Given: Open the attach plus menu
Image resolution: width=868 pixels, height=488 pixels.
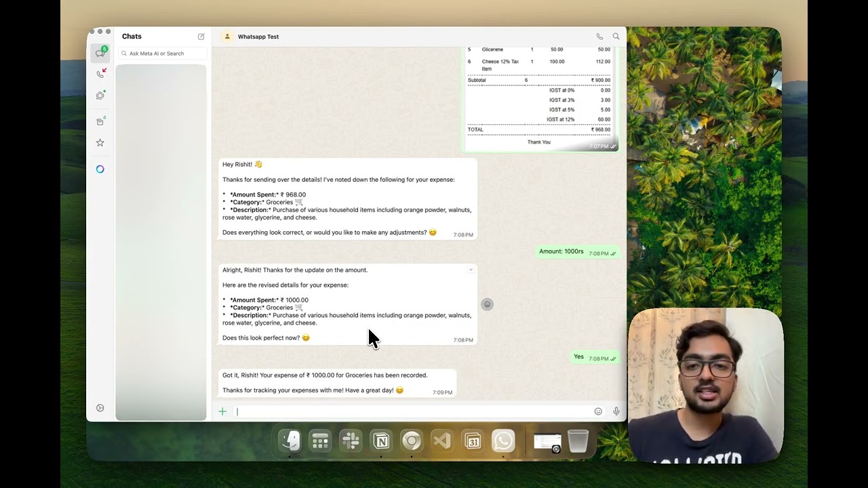Looking at the screenshot, I should coord(222,411).
